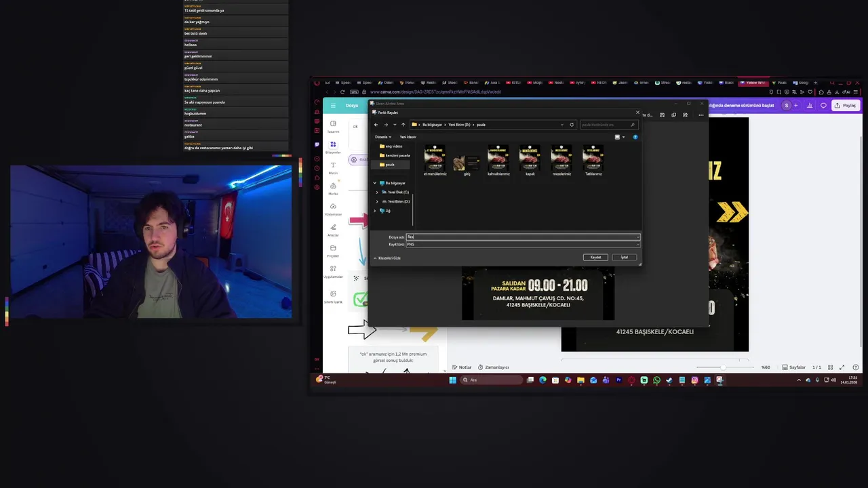Open the blue help icon in dialog
868x488 pixels.
coord(635,137)
